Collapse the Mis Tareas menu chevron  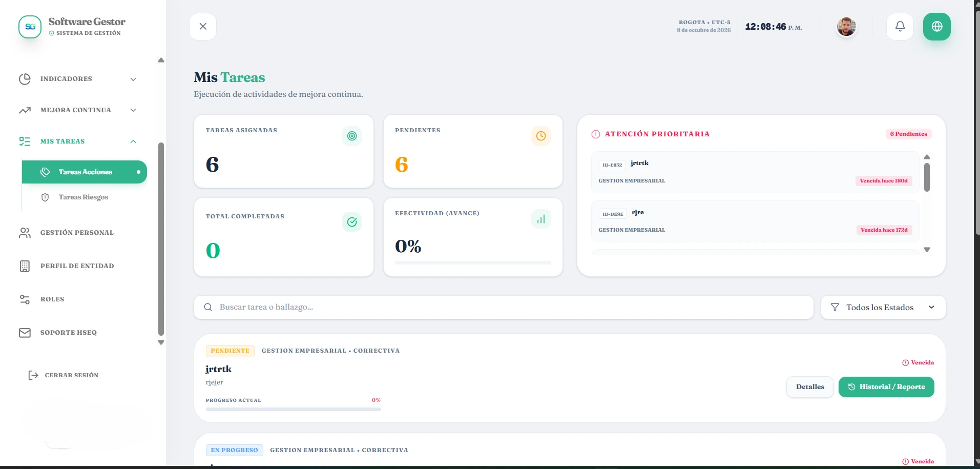pos(133,141)
